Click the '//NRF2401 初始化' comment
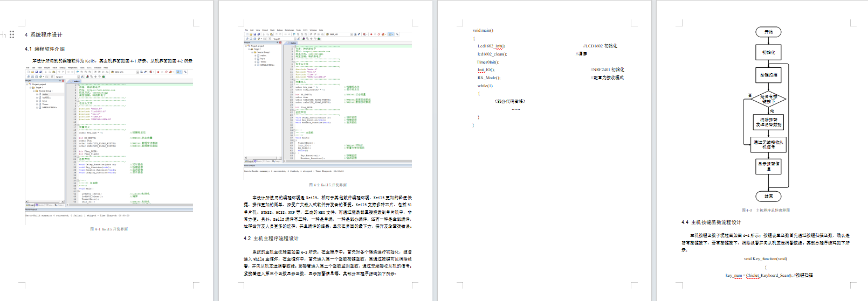The width and height of the screenshot is (868, 301). 607,70
